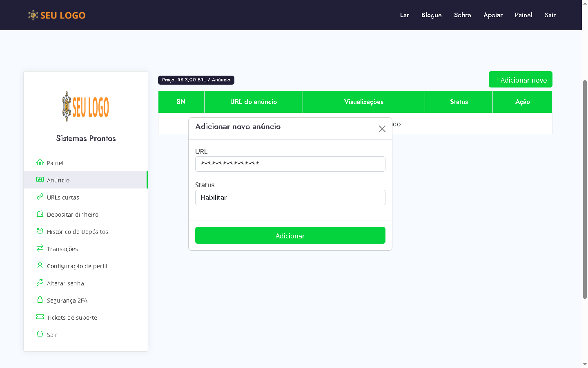Close the Adicionar novo anúncio dialog
588x368 pixels.
382,129
